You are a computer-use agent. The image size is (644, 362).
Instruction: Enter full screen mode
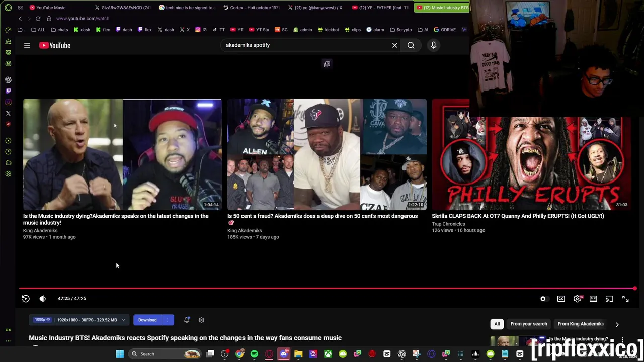(625, 299)
